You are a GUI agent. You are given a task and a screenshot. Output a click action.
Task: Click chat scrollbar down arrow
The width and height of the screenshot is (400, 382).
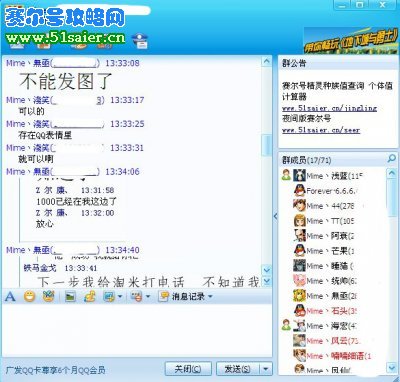(266, 269)
